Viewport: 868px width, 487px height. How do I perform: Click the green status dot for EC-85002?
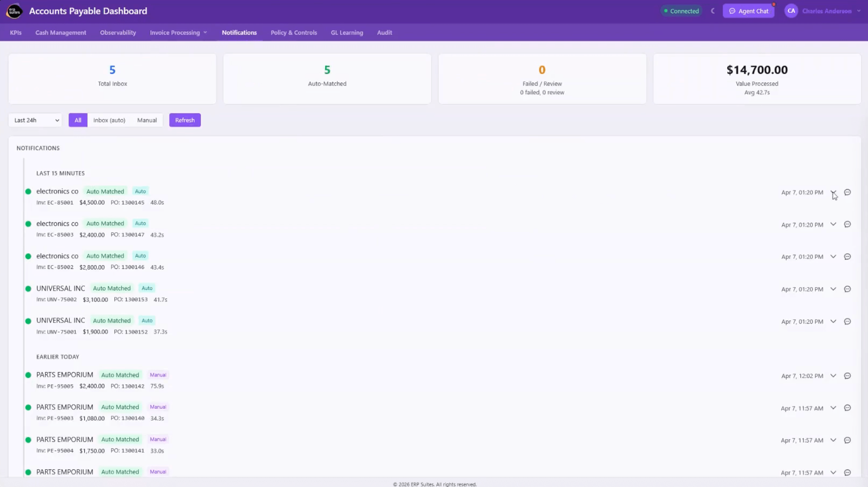pyautogui.click(x=28, y=256)
